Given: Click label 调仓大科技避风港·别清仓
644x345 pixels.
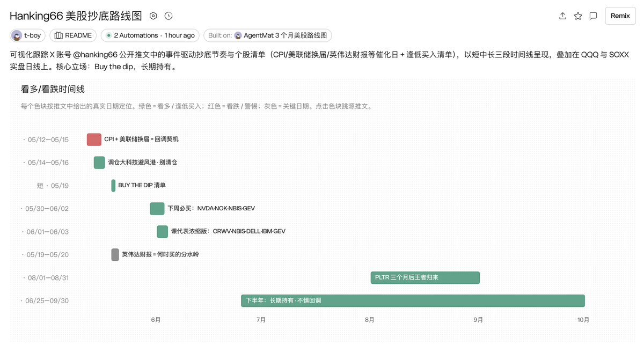Looking at the screenshot, I should (142, 163).
